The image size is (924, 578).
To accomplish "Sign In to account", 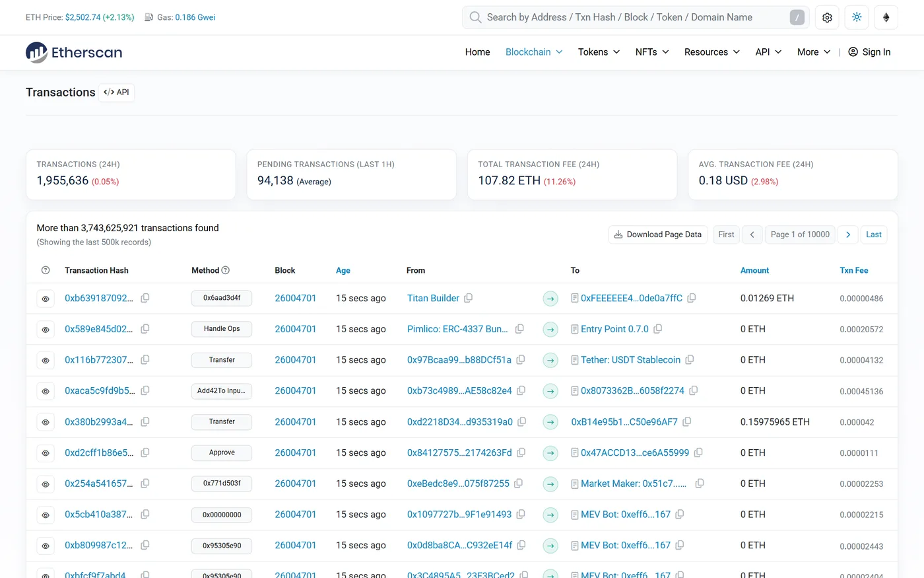I will tap(869, 52).
